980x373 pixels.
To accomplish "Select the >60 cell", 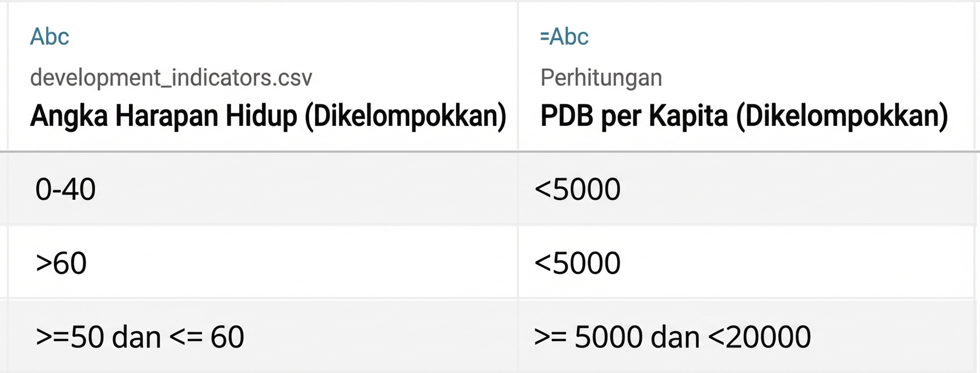I will [x=61, y=263].
